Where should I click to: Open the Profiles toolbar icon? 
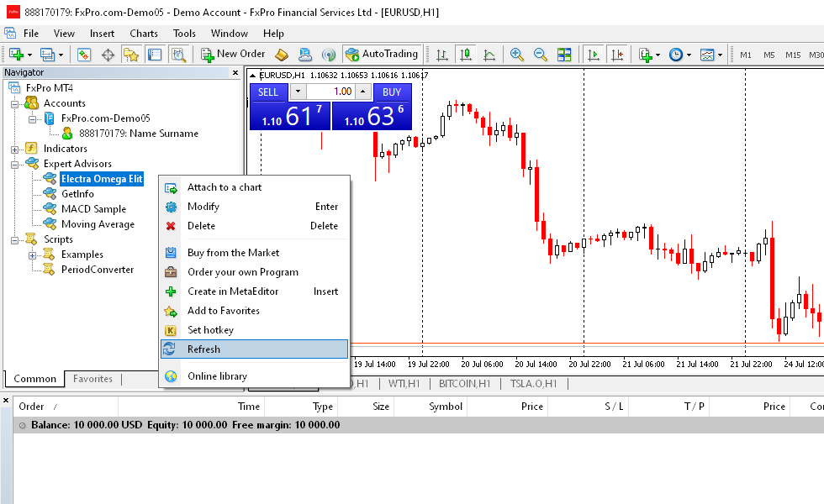click(x=47, y=55)
